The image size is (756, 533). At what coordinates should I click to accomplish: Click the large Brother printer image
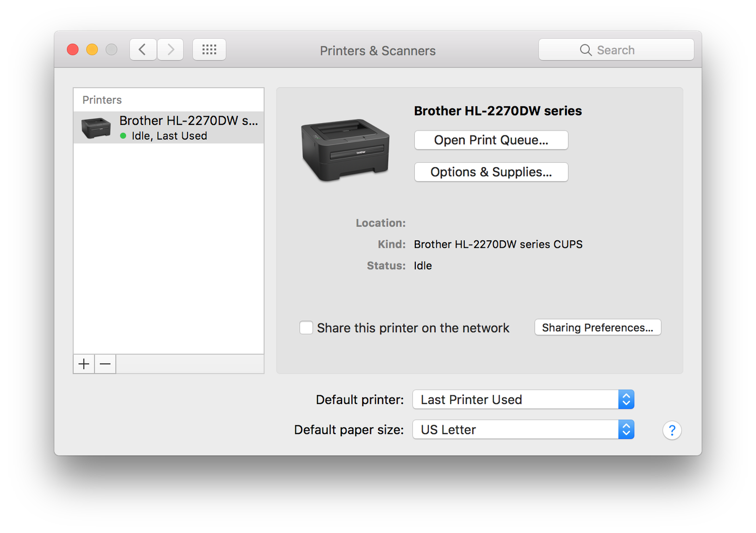point(345,150)
